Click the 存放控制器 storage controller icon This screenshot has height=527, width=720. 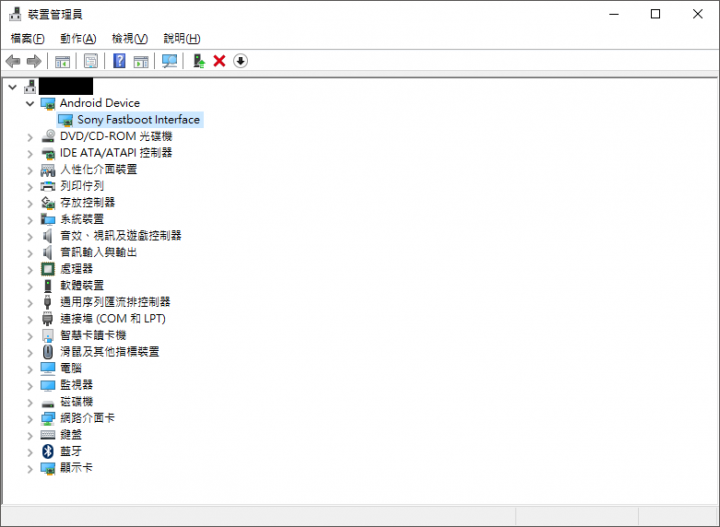48,202
